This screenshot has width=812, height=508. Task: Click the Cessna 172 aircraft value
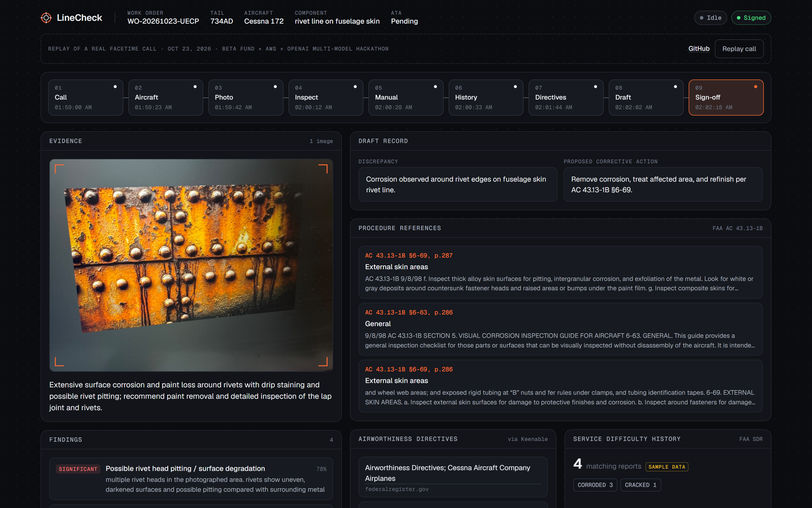(x=264, y=21)
